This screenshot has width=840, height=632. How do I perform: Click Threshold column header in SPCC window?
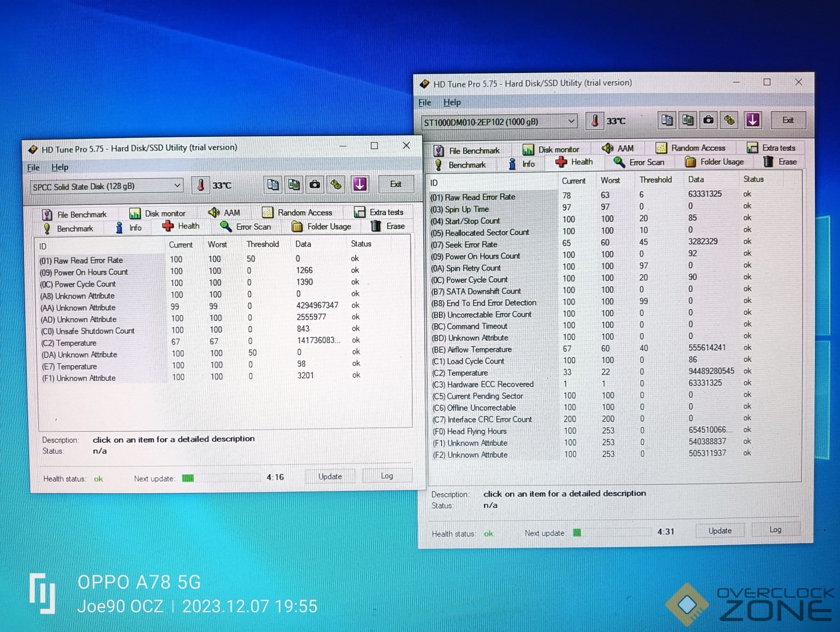pos(263,244)
